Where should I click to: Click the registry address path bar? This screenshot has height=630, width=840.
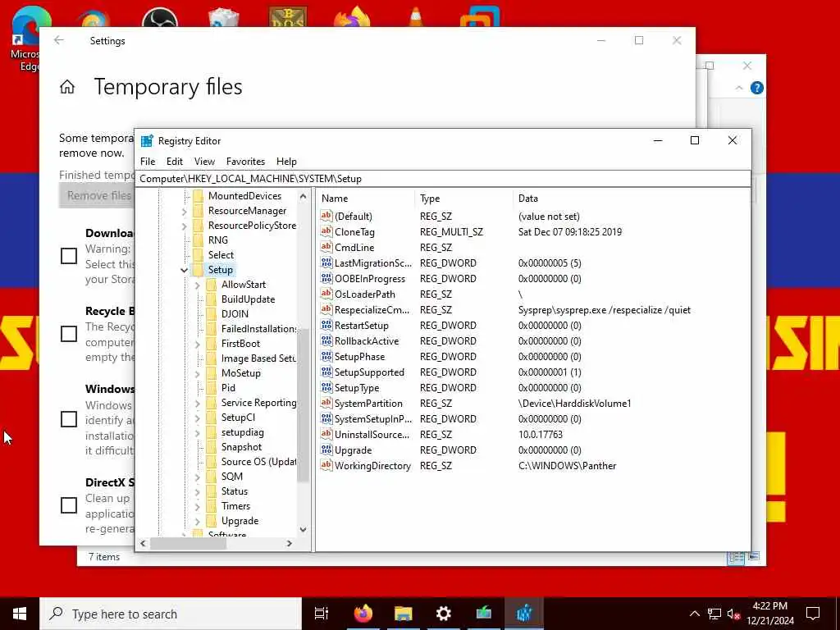point(443,178)
